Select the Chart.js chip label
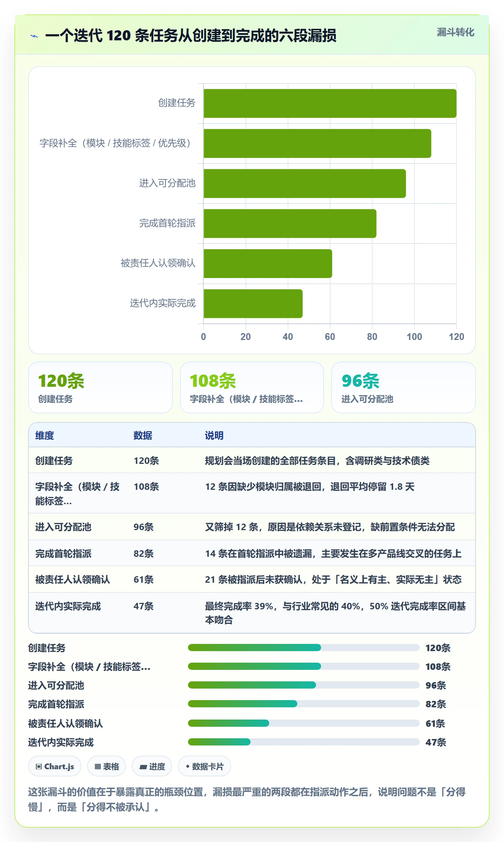 point(59,766)
